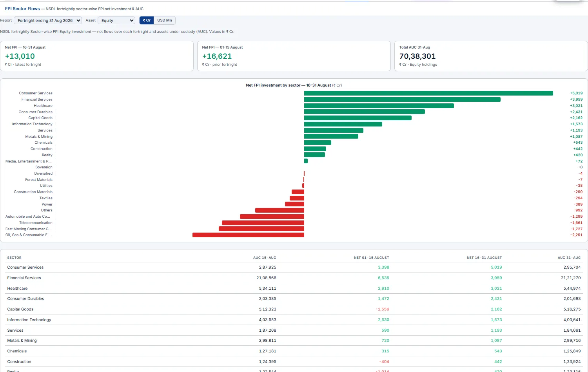
Task: Click the 5,44,974 Healthcare AUC value
Action: (x=572, y=289)
